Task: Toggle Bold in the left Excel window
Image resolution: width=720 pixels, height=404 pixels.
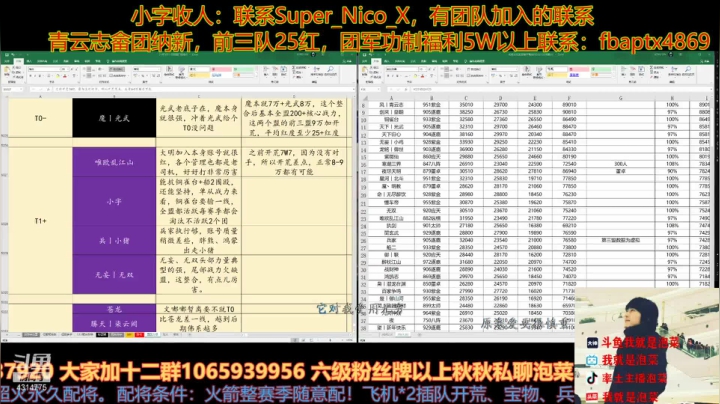Action: click(x=30, y=76)
